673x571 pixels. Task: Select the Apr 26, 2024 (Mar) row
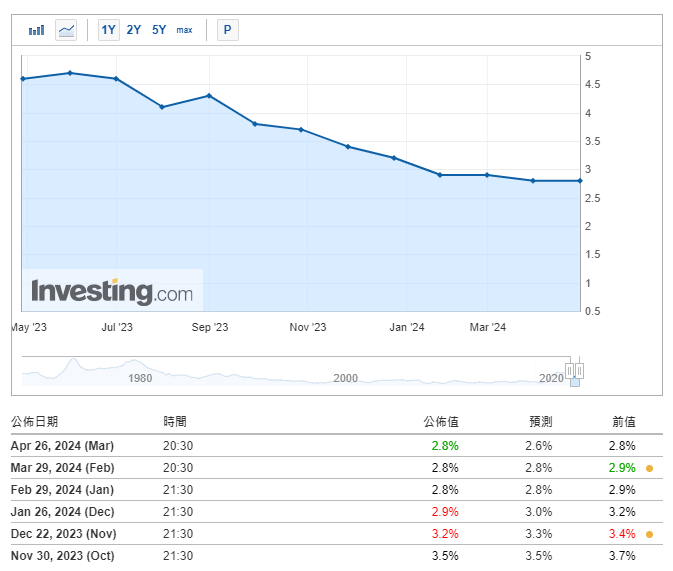62,446
